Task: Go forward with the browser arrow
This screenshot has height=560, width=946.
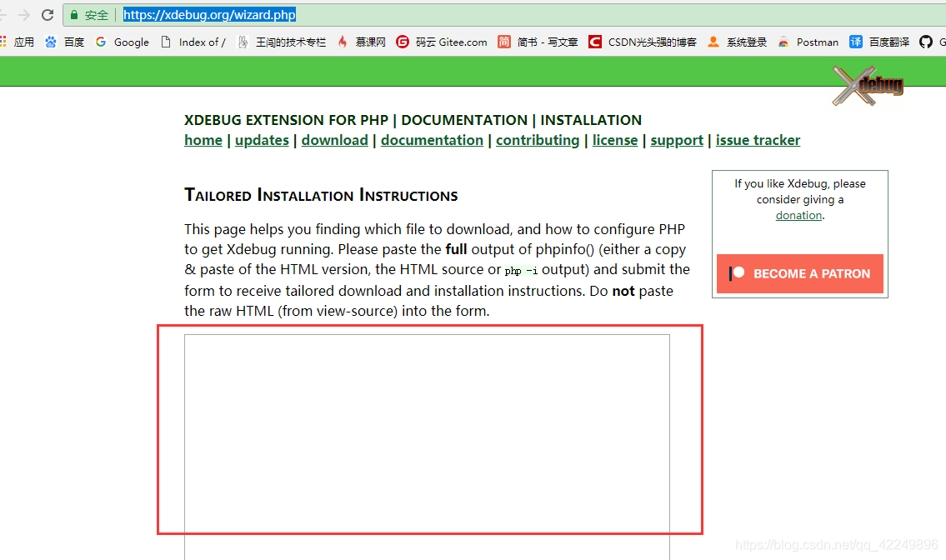Action: pos(23,15)
